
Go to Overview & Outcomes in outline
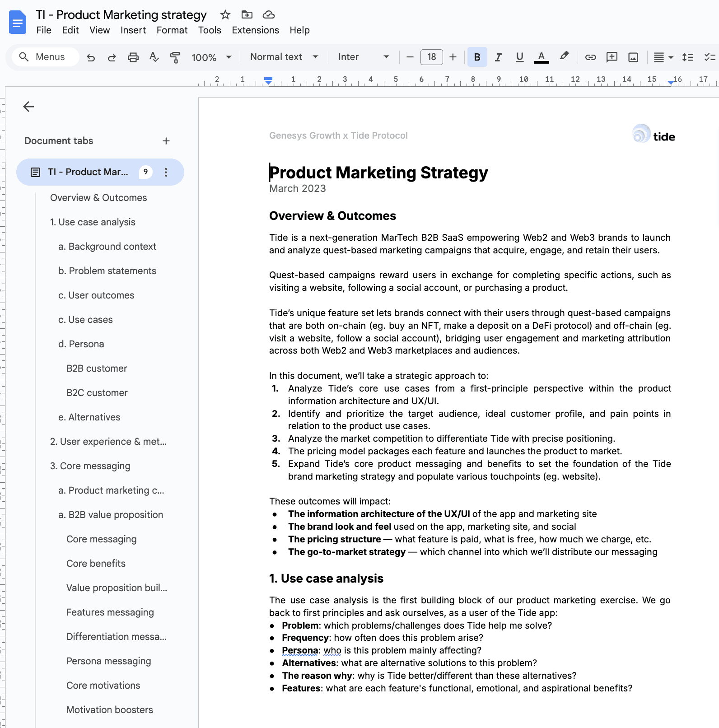(98, 198)
